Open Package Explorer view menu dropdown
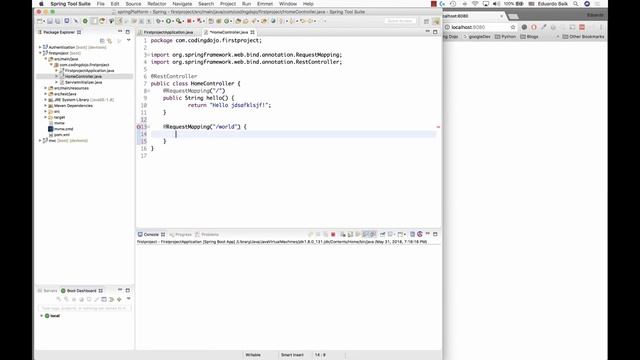Viewport: 640px width, 360px height. click(129, 40)
